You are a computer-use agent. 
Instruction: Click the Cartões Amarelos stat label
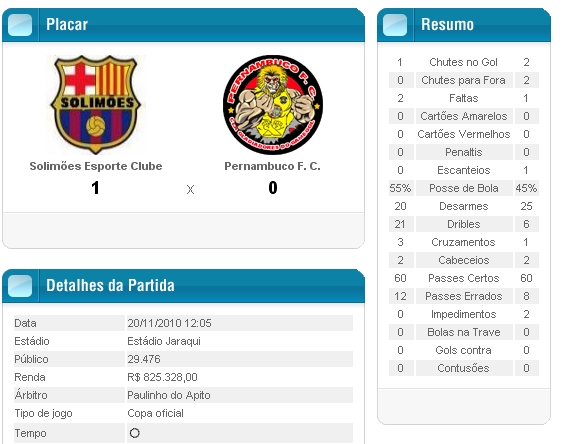click(x=464, y=116)
